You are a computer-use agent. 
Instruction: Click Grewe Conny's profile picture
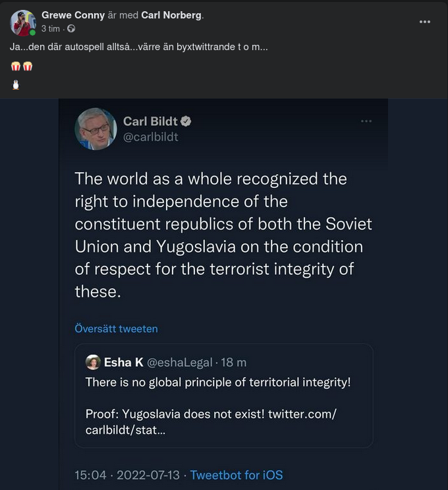click(22, 22)
